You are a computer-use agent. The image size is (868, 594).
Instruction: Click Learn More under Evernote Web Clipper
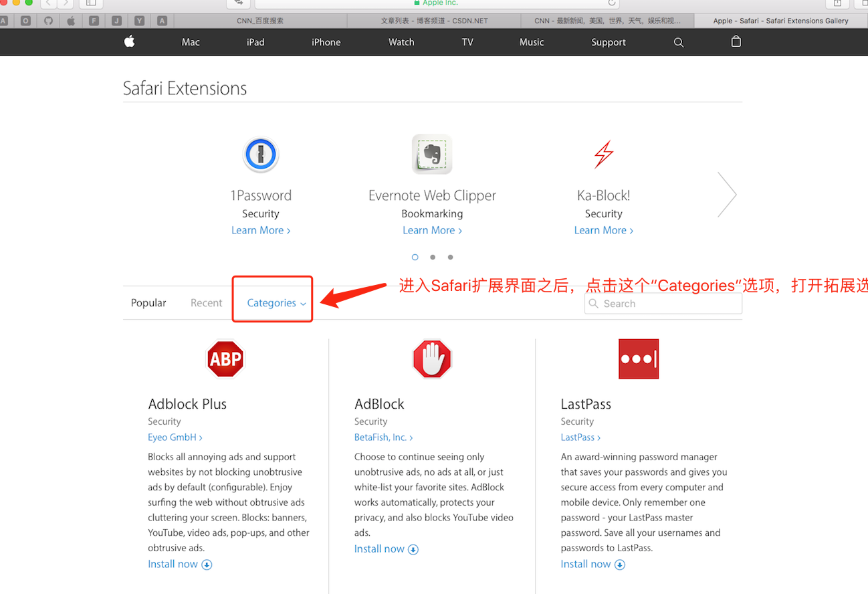pyautogui.click(x=432, y=230)
